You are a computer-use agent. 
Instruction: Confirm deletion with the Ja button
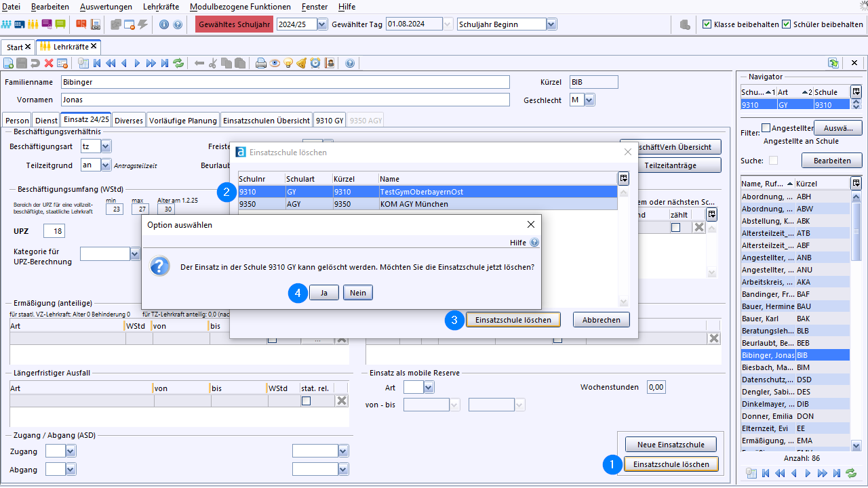324,293
